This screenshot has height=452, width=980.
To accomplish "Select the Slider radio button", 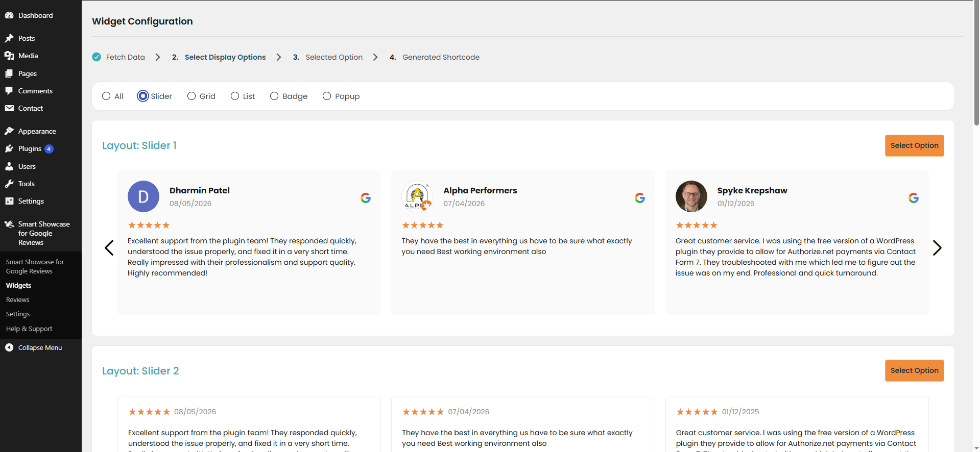I will (143, 96).
